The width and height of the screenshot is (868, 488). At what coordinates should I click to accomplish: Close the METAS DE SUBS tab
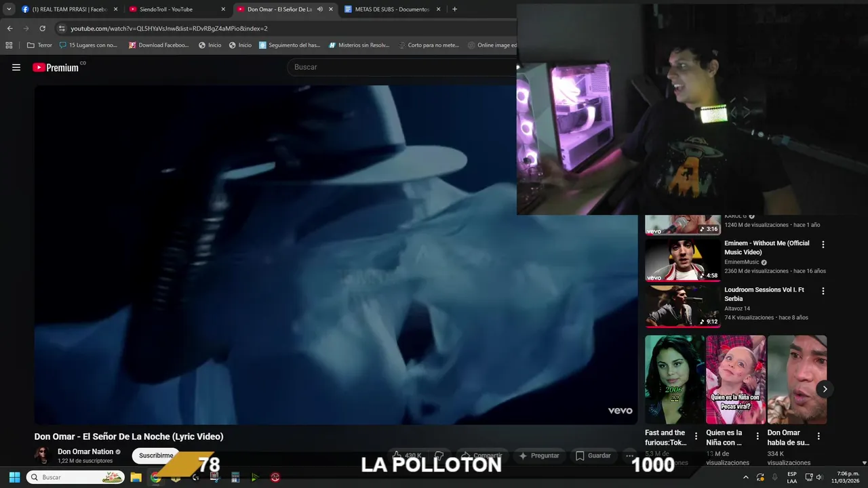438,9
